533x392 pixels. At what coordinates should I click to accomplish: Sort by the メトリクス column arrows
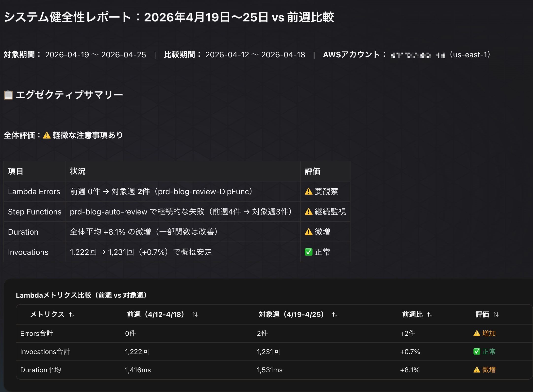(x=72, y=314)
